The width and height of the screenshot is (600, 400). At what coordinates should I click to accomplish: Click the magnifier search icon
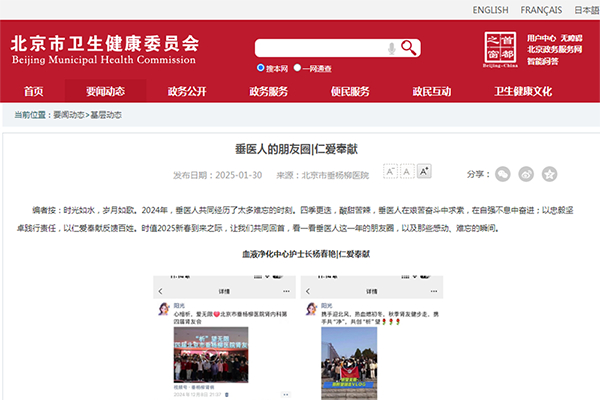[x=409, y=48]
